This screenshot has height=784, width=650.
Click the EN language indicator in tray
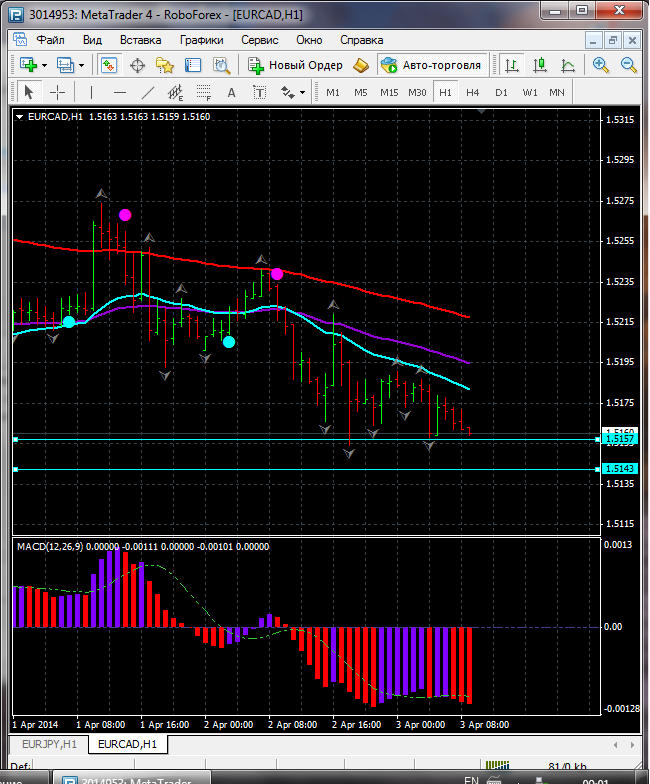(471, 780)
